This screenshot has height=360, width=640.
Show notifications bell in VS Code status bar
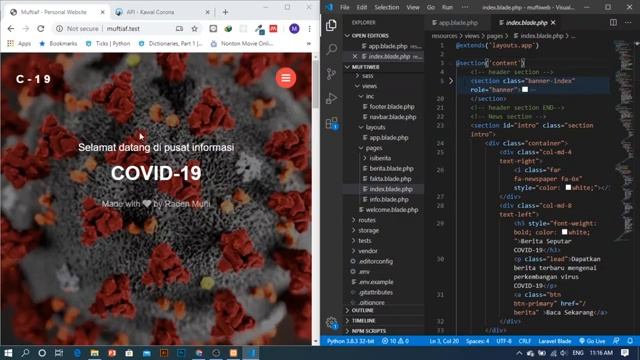click(x=630, y=341)
